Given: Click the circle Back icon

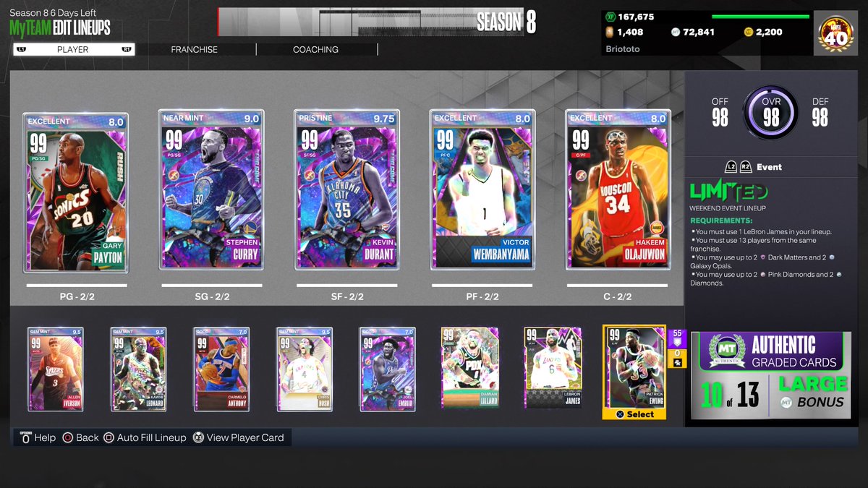Looking at the screenshot, I should pos(67,437).
